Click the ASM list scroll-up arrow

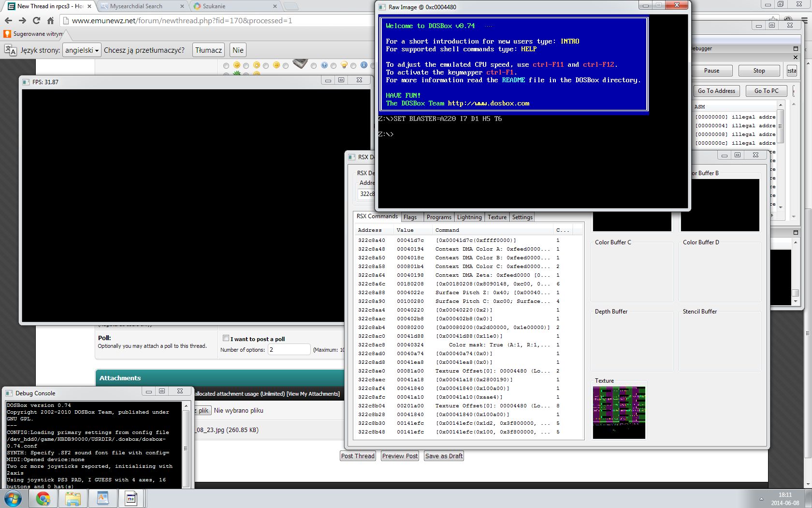pyautogui.click(x=780, y=105)
